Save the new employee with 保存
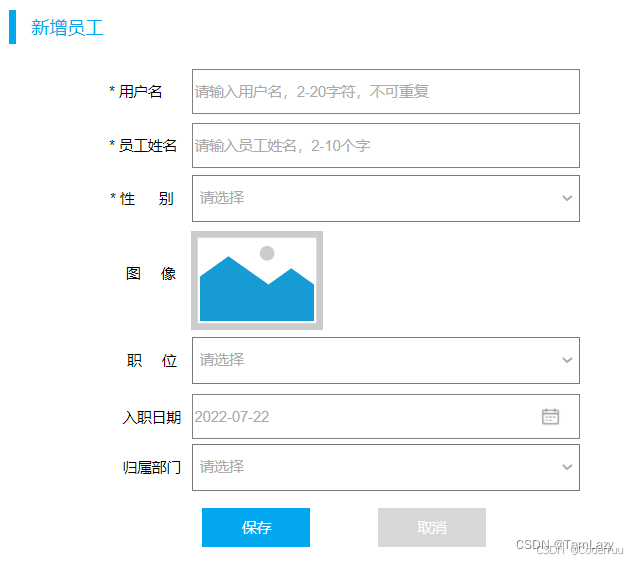The height and width of the screenshot is (561, 629). [x=256, y=527]
